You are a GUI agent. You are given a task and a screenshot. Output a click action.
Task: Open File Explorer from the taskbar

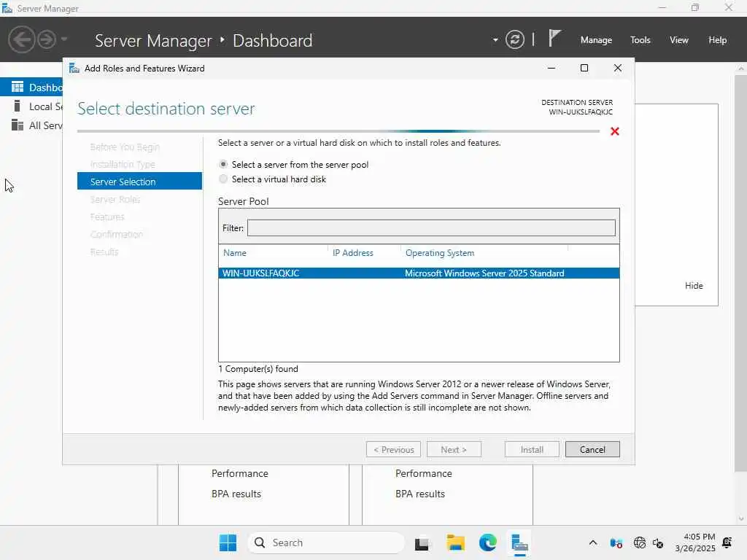[x=456, y=542]
